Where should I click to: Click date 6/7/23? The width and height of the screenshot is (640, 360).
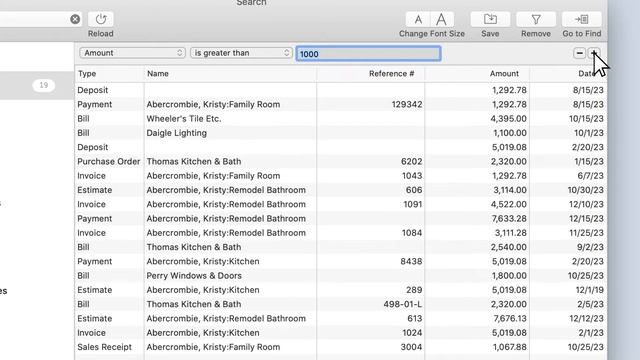point(590,176)
